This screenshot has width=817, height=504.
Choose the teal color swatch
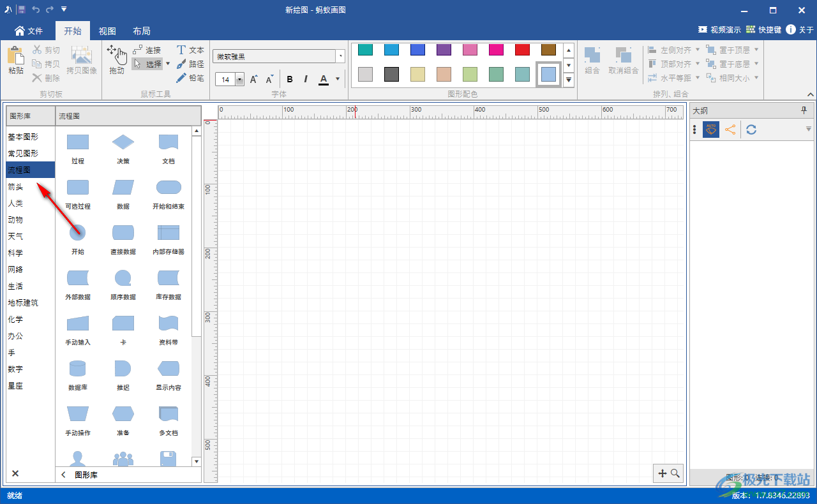coord(366,50)
